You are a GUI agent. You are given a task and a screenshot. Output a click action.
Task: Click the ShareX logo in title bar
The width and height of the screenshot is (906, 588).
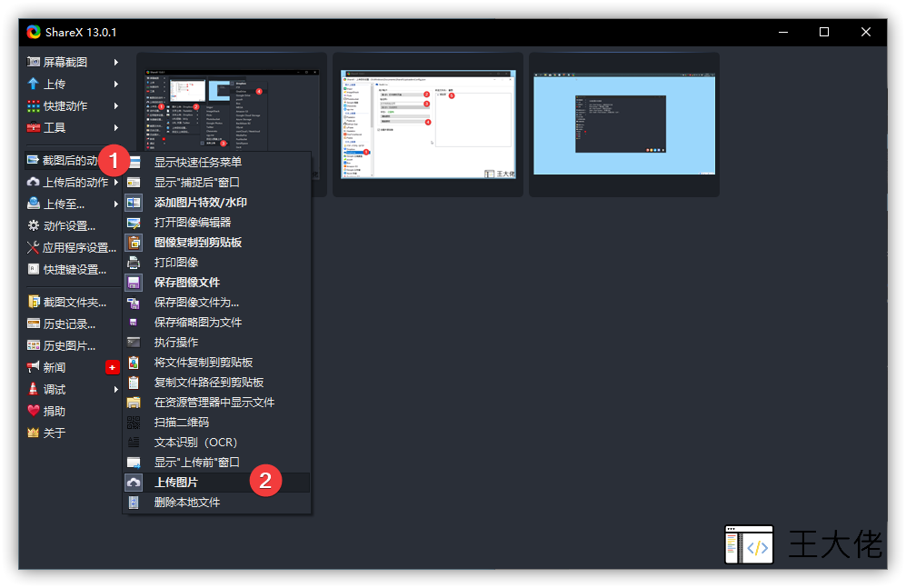click(x=34, y=33)
